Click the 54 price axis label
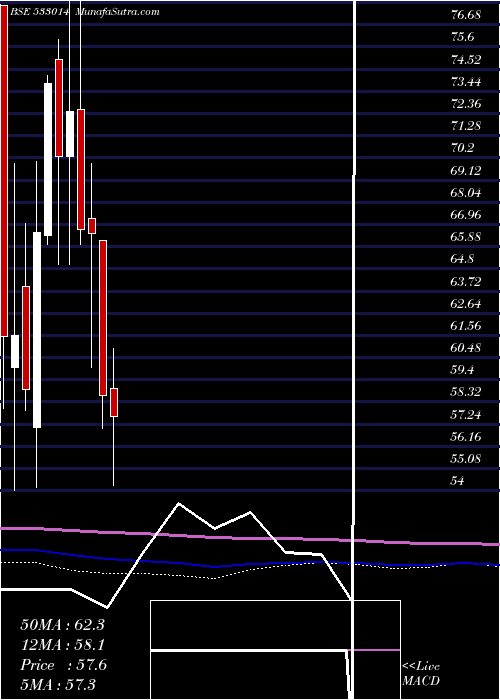500x700 pixels. [458, 481]
